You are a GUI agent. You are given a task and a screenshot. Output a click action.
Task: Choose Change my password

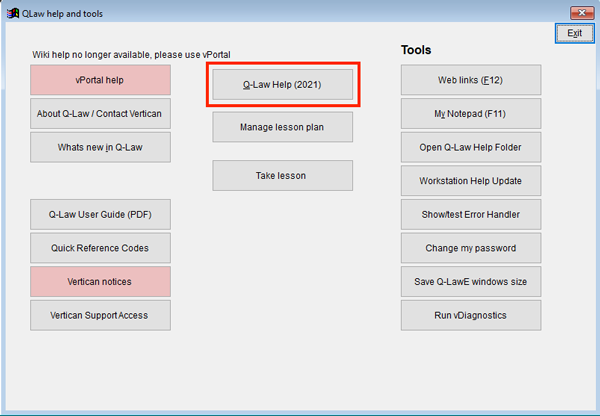[x=471, y=248]
